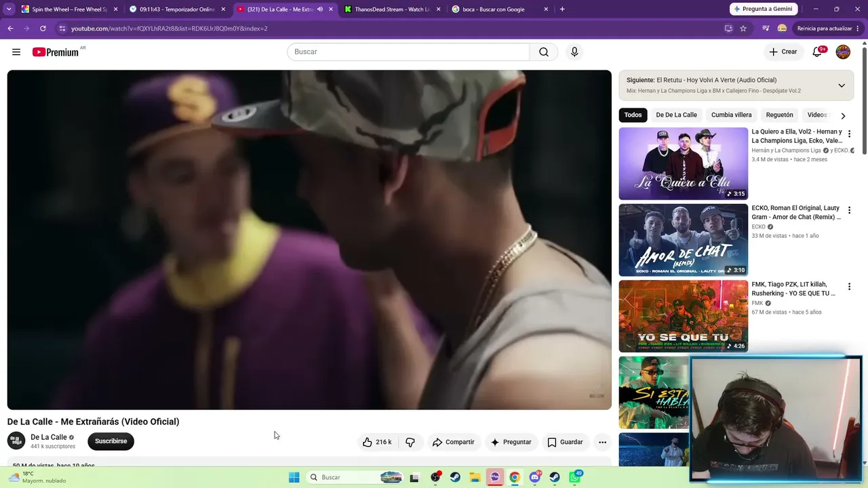Start voice search with the microphone
The image size is (868, 488).
point(574,52)
